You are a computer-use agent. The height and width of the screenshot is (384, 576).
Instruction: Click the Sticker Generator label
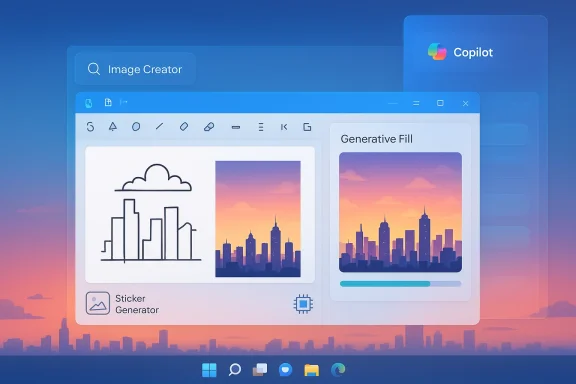coord(137,304)
